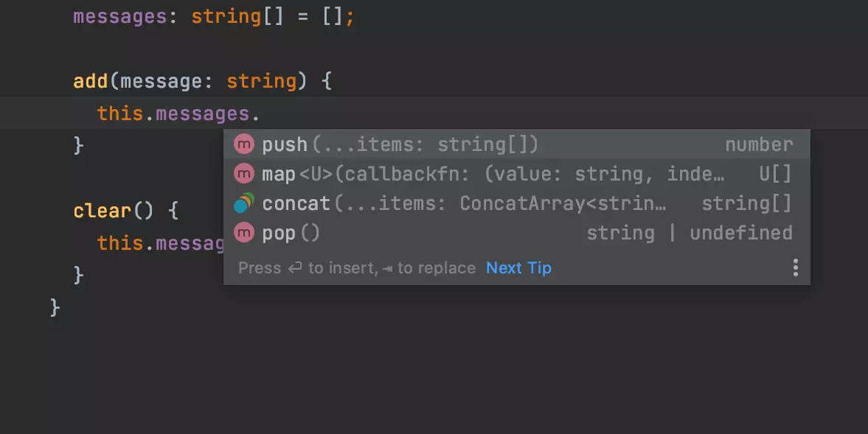The image size is (868, 434).
Task: Click the method icon next to pop
Action: [243, 233]
